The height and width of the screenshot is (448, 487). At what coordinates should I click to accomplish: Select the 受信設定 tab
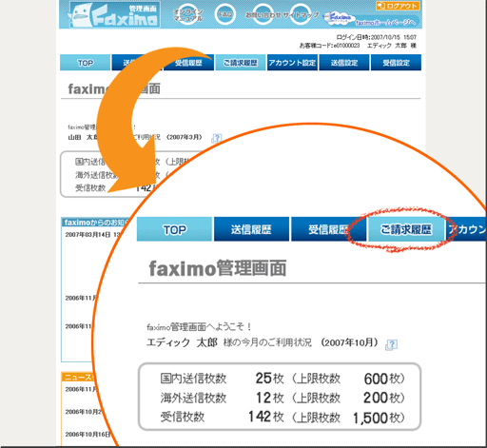click(396, 63)
